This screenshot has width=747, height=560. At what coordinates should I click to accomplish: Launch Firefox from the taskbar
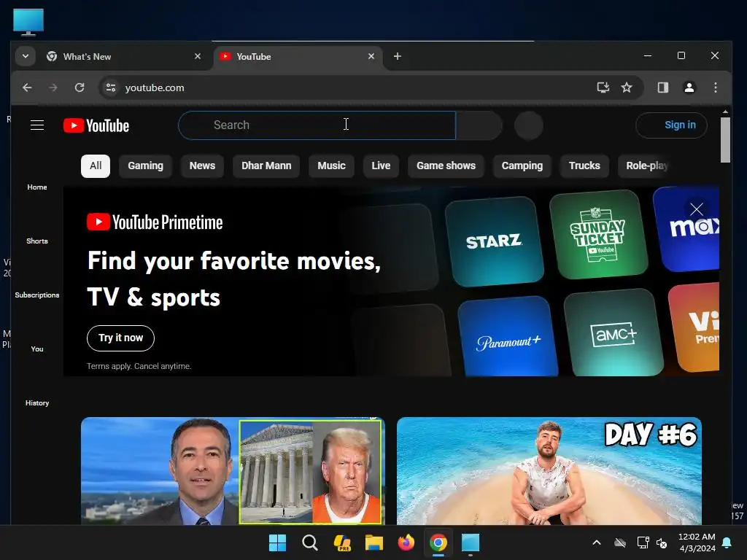coord(406,542)
